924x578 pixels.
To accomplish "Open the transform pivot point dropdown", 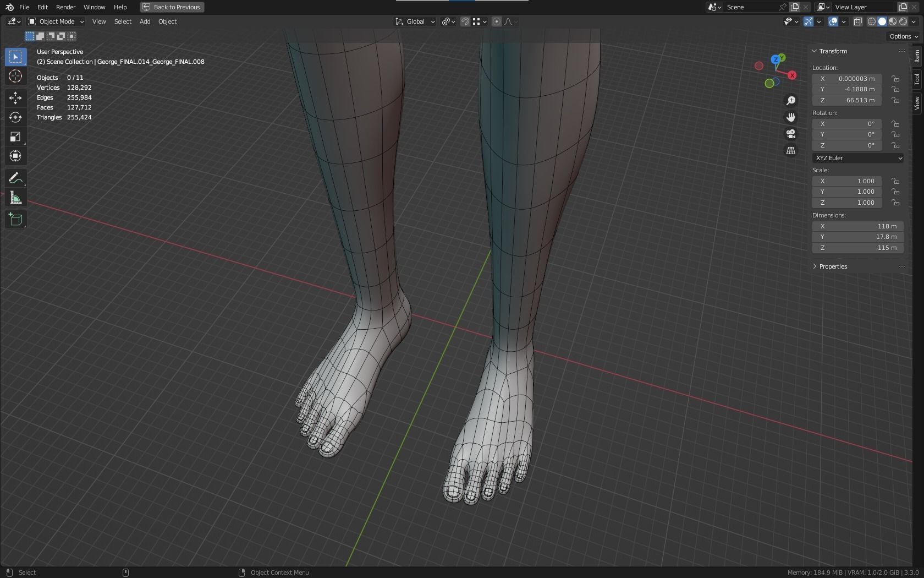I will (x=449, y=21).
